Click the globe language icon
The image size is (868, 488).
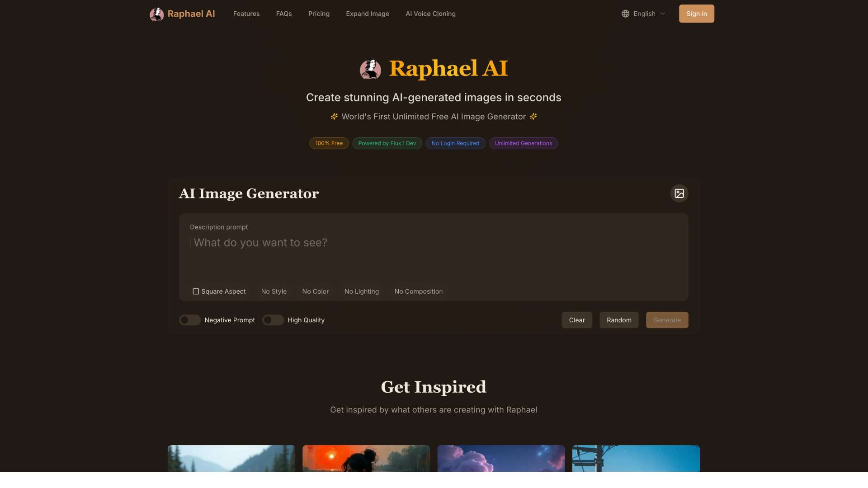coord(625,14)
